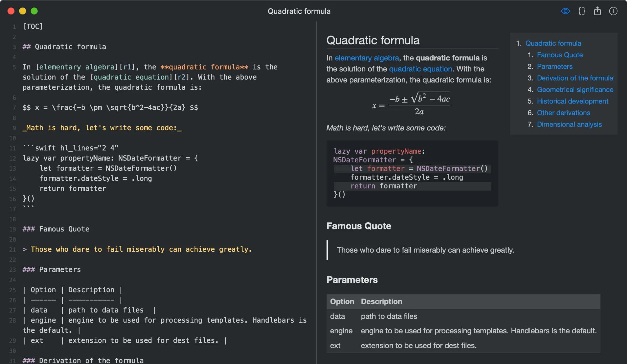Select Historical development TOC entry
Viewport: 627px width, 364px height.
click(573, 101)
